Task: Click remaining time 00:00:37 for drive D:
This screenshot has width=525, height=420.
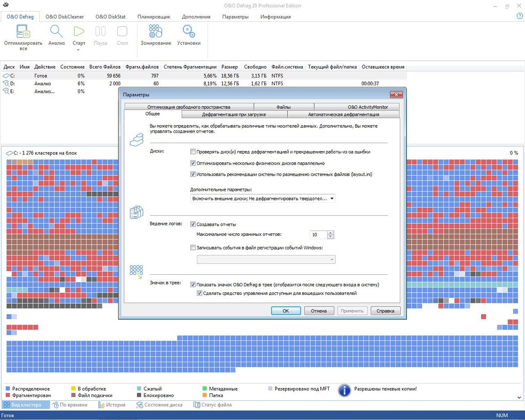Action: [370, 83]
